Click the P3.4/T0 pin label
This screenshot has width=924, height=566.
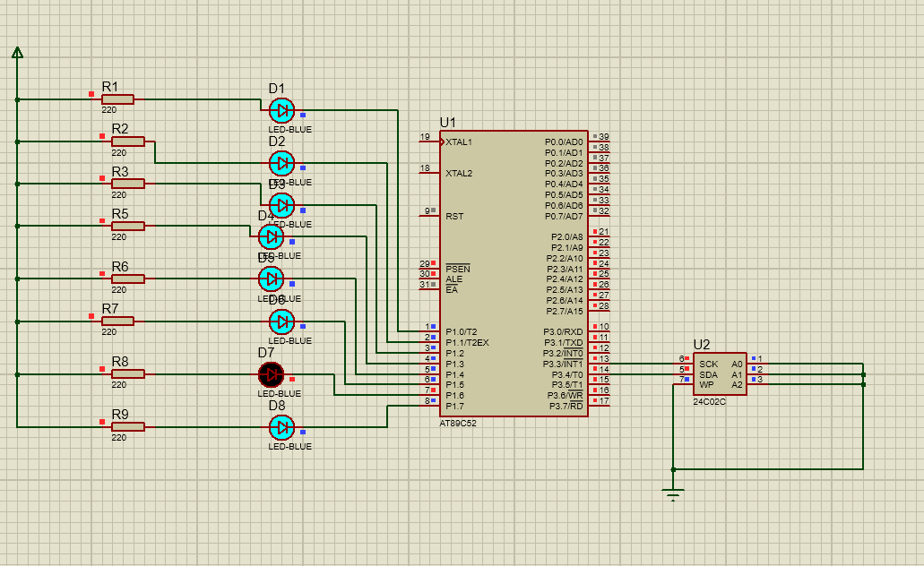pyautogui.click(x=567, y=374)
